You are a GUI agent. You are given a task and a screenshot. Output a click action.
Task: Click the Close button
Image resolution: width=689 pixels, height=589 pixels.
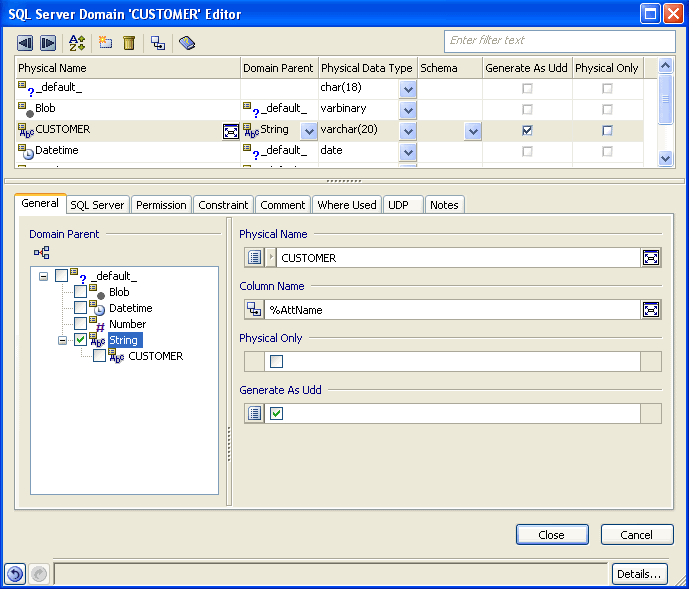(x=552, y=535)
